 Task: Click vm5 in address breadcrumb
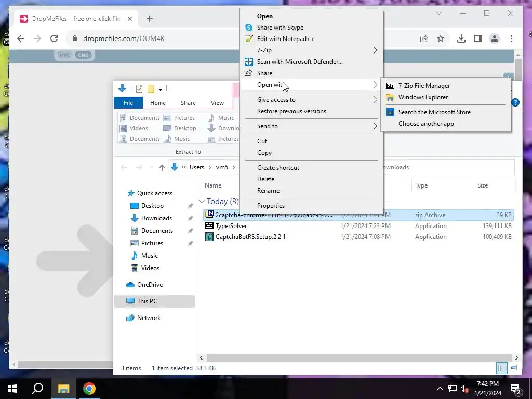point(222,168)
